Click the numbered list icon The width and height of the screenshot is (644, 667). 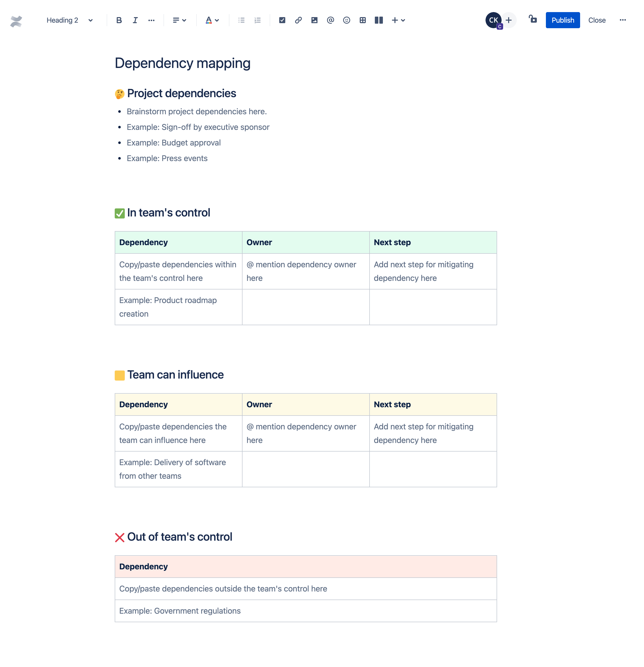[x=257, y=20]
